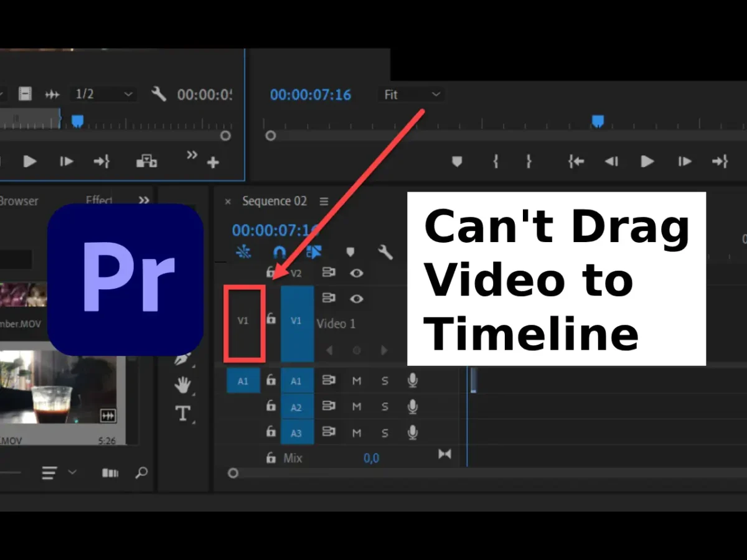Open list view sort chevron dropdown

coord(72,473)
